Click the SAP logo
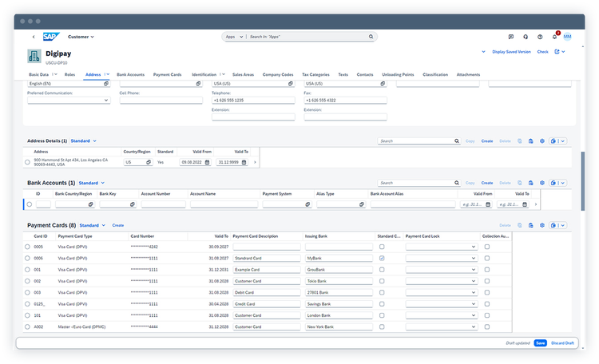This screenshot has width=599, height=364. (51, 37)
